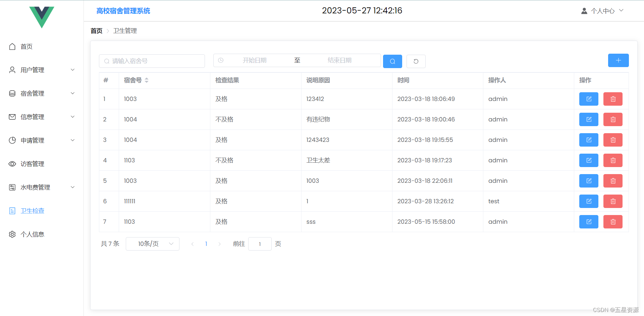Edit the row timed 2023-03-18 22:06:11
Viewport: 644px width, 316px height.
(x=589, y=181)
